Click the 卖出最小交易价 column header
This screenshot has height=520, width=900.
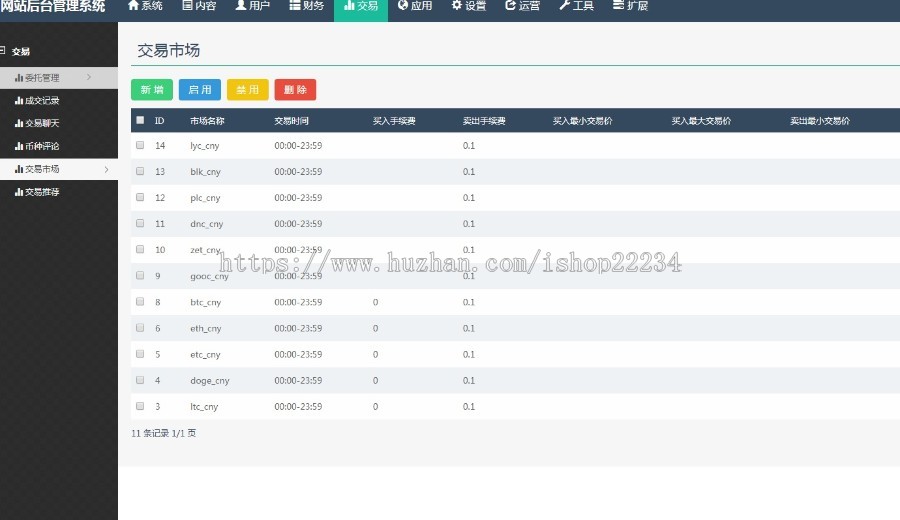820,121
